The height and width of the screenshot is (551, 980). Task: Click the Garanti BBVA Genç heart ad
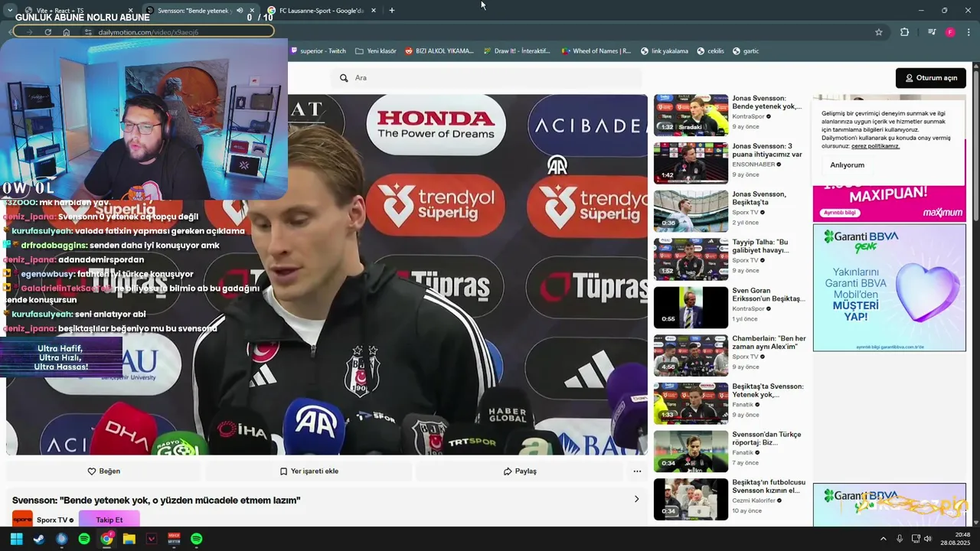pyautogui.click(x=889, y=288)
